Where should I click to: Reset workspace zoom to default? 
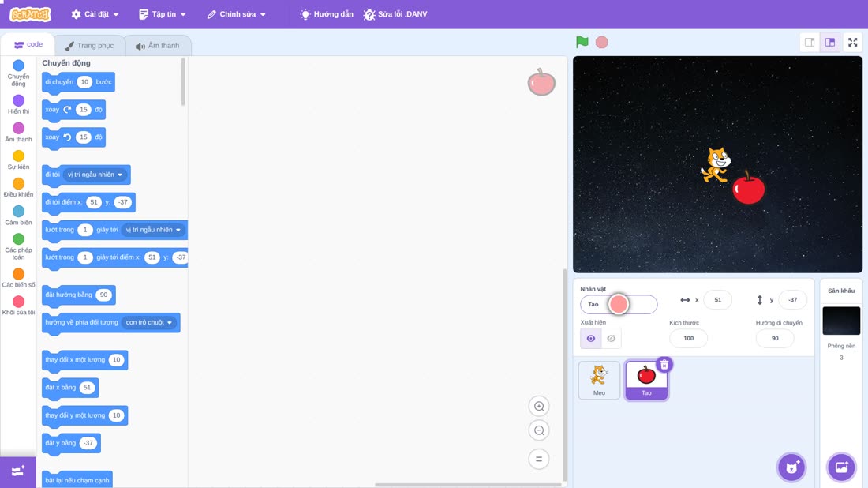[x=539, y=460]
